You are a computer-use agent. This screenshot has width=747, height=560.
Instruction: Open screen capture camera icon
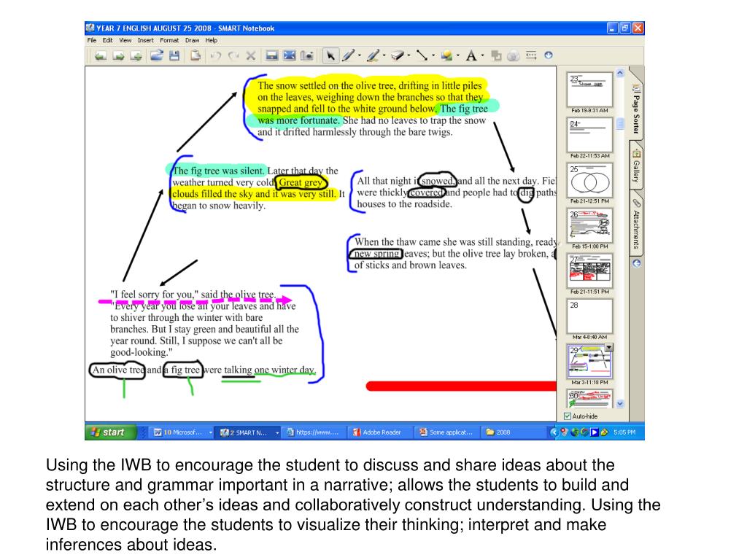pyautogui.click(x=307, y=55)
